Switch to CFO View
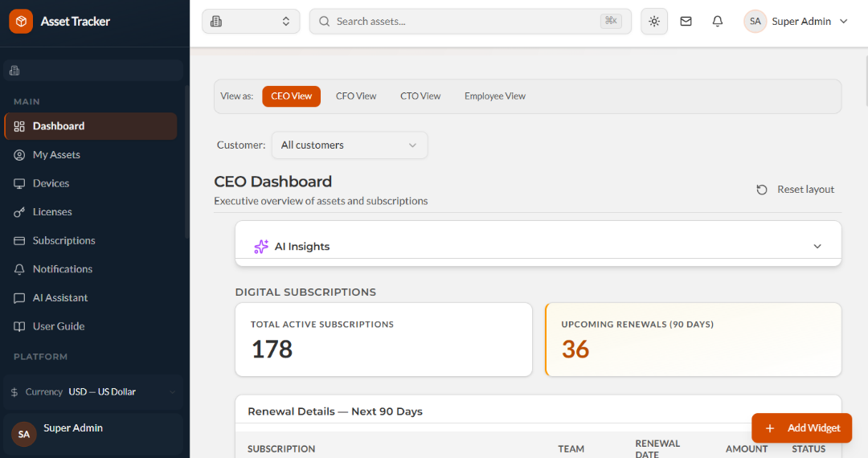 [356, 96]
